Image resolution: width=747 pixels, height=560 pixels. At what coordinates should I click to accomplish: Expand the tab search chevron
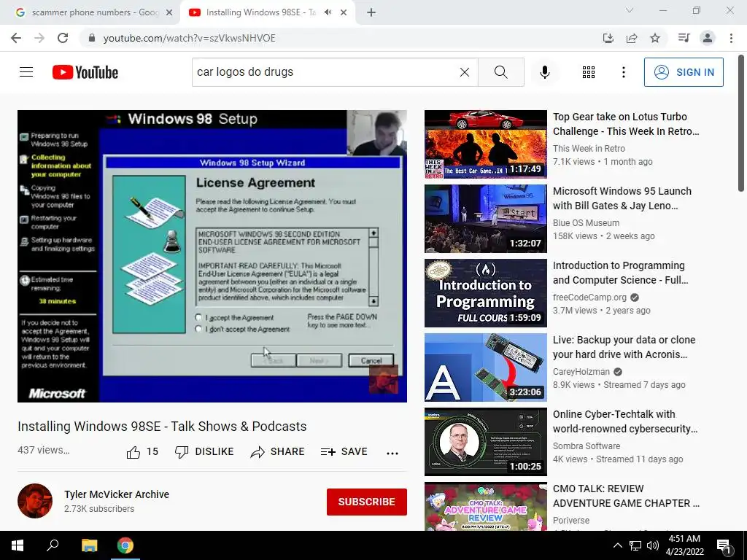[630, 10]
